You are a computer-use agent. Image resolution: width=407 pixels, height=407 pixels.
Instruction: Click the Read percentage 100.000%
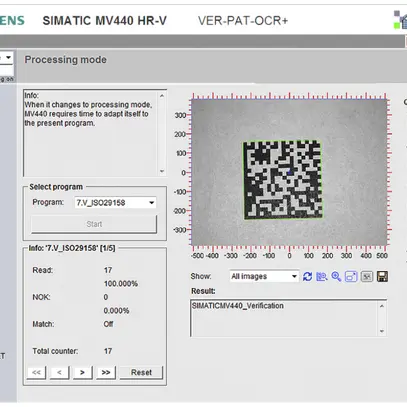point(121,284)
